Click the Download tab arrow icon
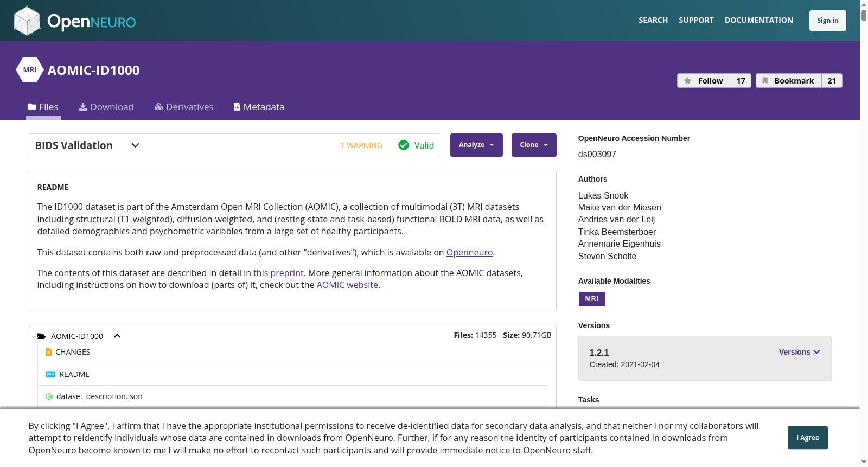Image resolution: width=868 pixels, height=467 pixels. tap(83, 107)
